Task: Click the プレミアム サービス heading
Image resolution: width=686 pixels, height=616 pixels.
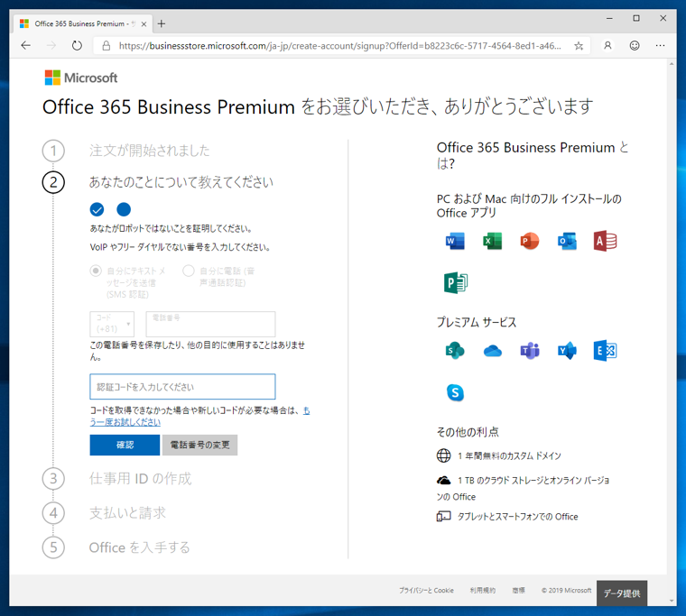Action: (x=477, y=322)
